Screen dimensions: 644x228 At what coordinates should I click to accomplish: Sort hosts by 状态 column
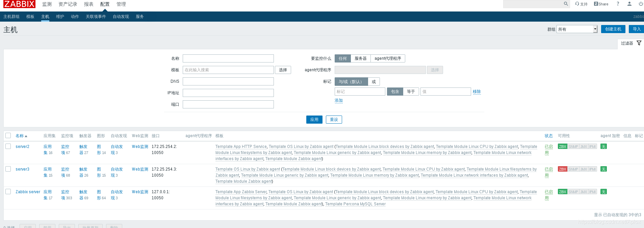point(548,136)
